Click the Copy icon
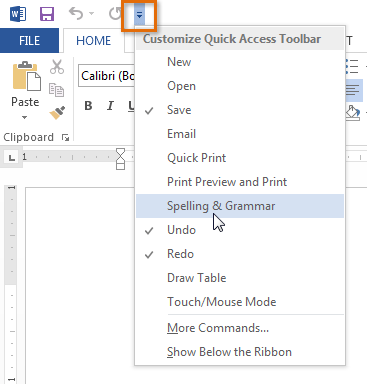This screenshot has width=367, height=384. pos(56,90)
